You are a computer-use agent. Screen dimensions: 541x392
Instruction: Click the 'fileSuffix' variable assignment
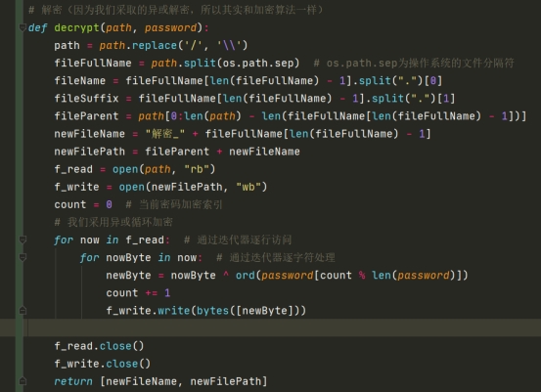tap(86, 99)
